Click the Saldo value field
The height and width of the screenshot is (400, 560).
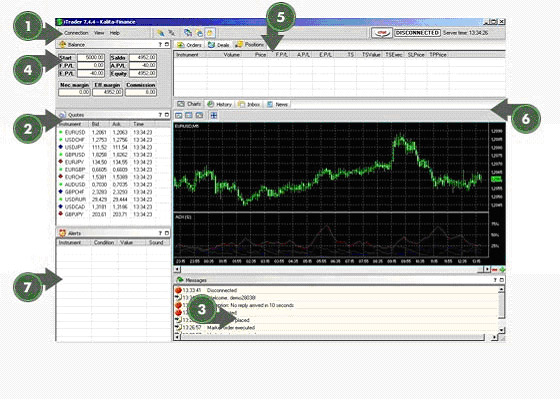tap(143, 58)
